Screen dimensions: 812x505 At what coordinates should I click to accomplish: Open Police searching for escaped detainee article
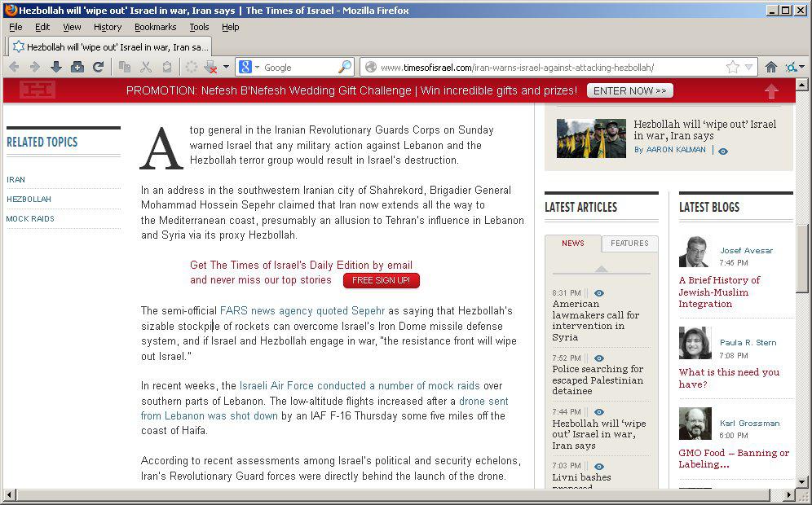pos(598,380)
